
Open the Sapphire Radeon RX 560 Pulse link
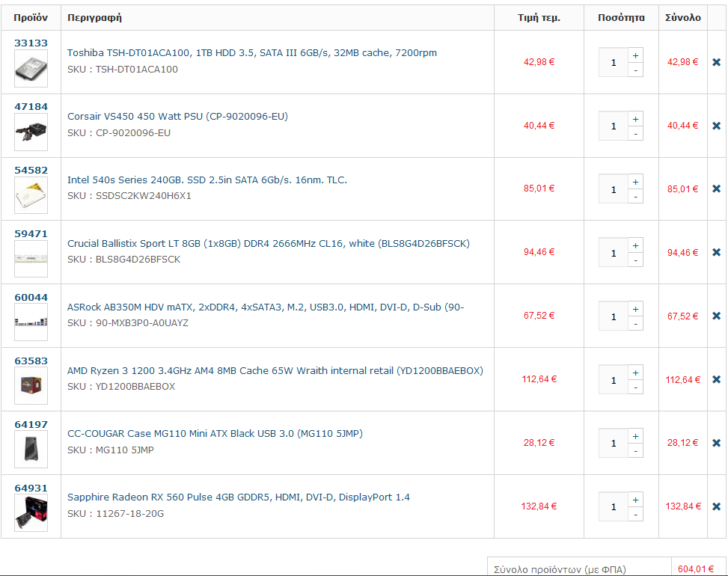tap(239, 497)
